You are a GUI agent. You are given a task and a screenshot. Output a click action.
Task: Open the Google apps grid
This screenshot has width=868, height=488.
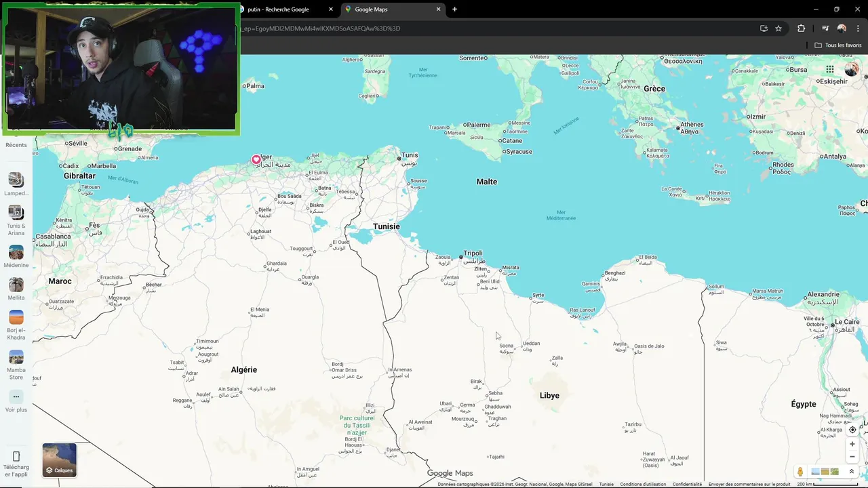pyautogui.click(x=829, y=69)
